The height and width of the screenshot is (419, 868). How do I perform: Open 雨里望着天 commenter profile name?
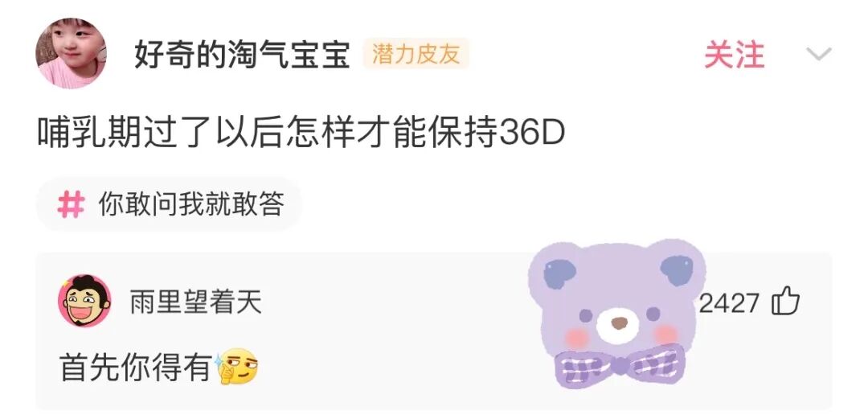click(x=195, y=303)
